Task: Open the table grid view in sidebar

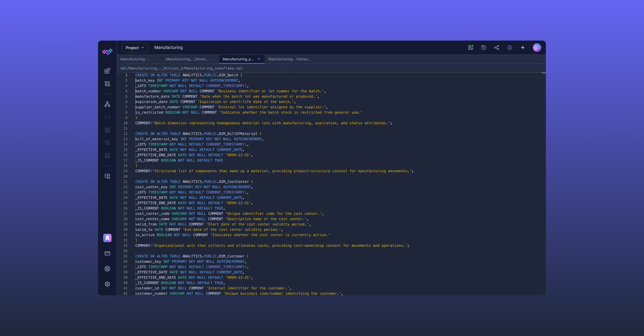Action: click(107, 130)
